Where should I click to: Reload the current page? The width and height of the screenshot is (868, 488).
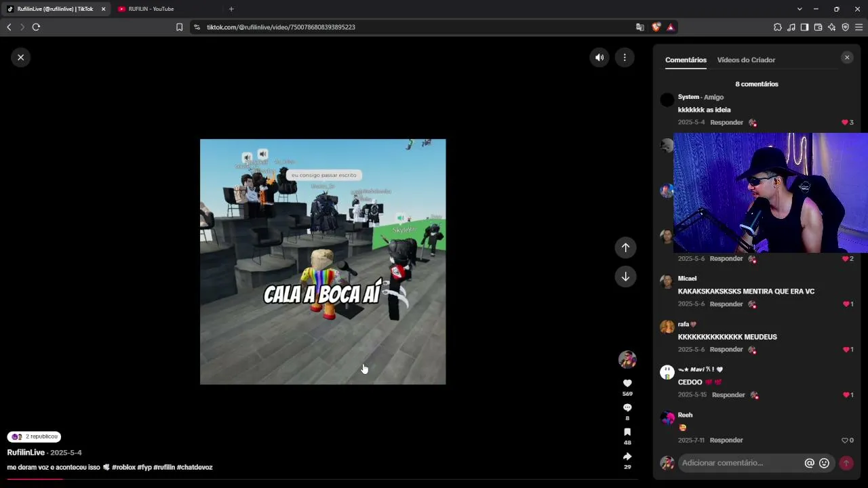tap(36, 27)
